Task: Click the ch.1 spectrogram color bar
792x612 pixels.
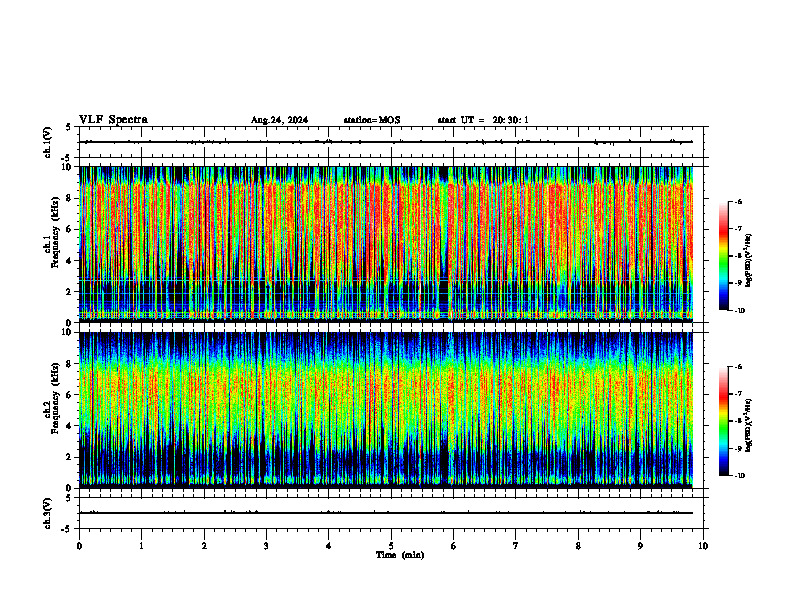Action: (723, 256)
